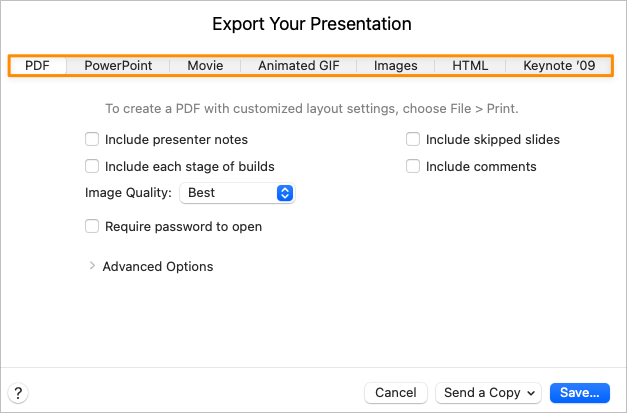Click the help question mark button
The image size is (627, 413).
[19, 393]
